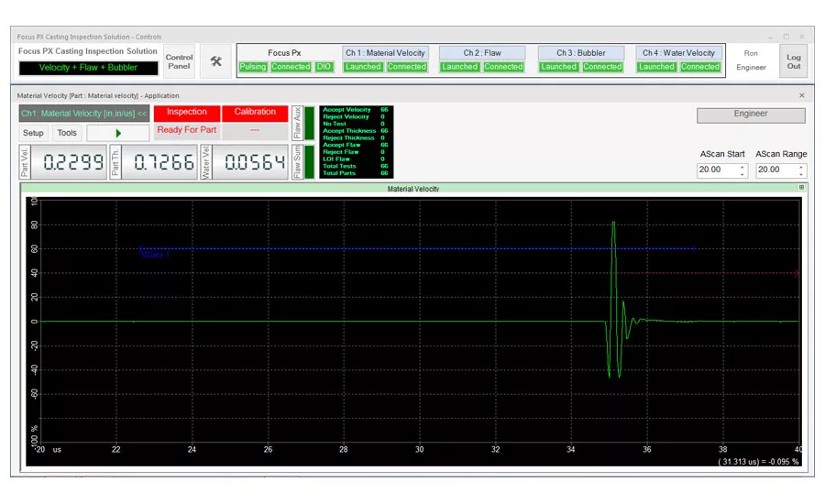Toggle Ch 1 Launched status
825x504 pixels.
363,67
